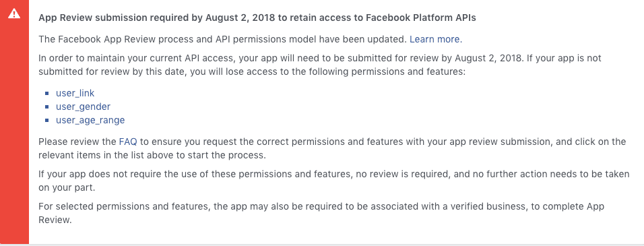
Task: Click the 'For selected permissions and features' paragraph
Action: [321, 213]
